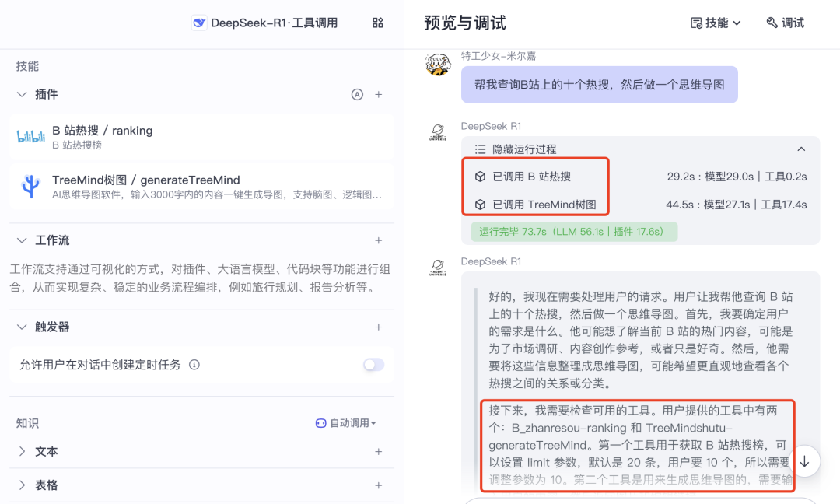Click the user avatar 特工少女-米尔嘉
Viewport: 840px width, 504px height.
pyautogui.click(x=438, y=65)
